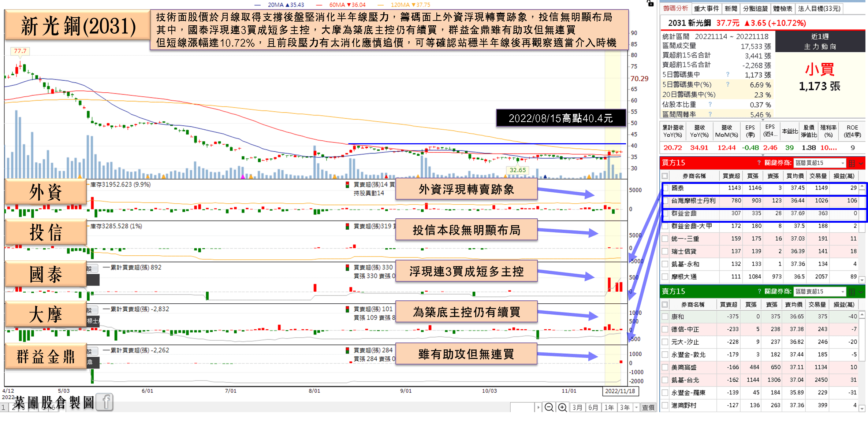Tick the checkbox for 國泰 in the buyers list
The height and width of the screenshot is (422, 868).
coord(666,188)
